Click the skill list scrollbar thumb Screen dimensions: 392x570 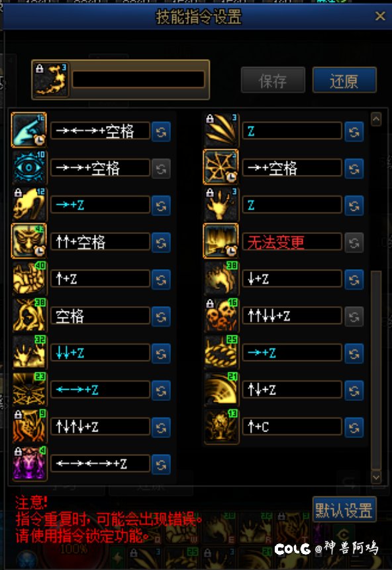(376, 370)
